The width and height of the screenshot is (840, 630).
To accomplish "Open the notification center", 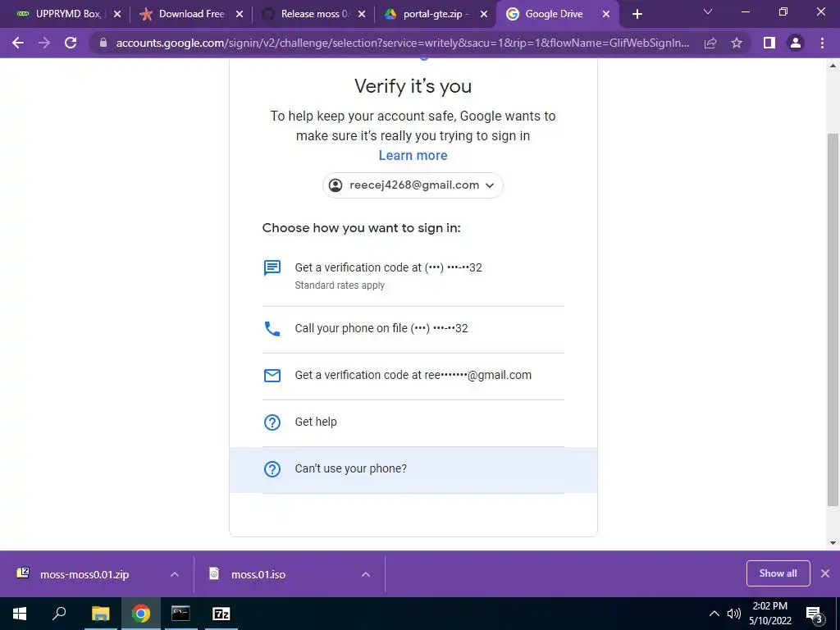I will click(815, 614).
